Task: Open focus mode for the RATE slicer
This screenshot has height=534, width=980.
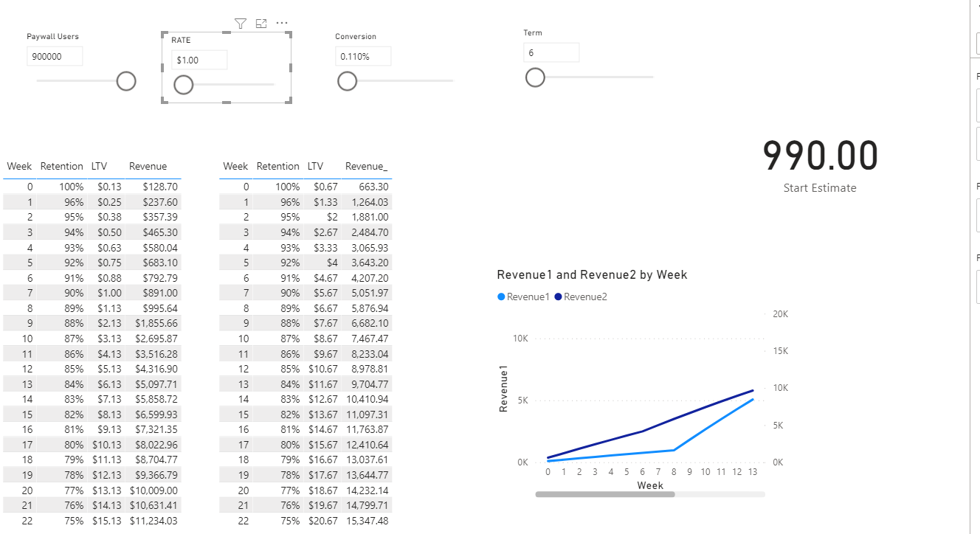Action: [x=260, y=24]
